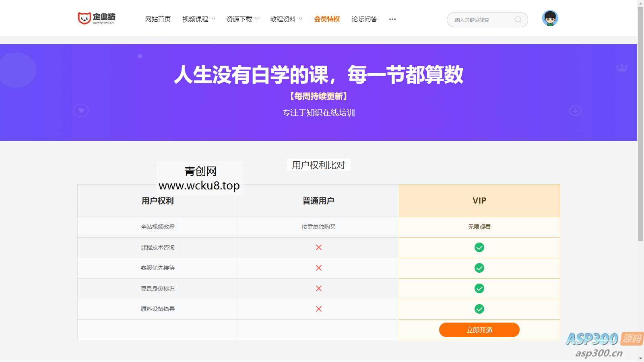
Task: Open the user avatar in the top bar
Action: [549, 18]
